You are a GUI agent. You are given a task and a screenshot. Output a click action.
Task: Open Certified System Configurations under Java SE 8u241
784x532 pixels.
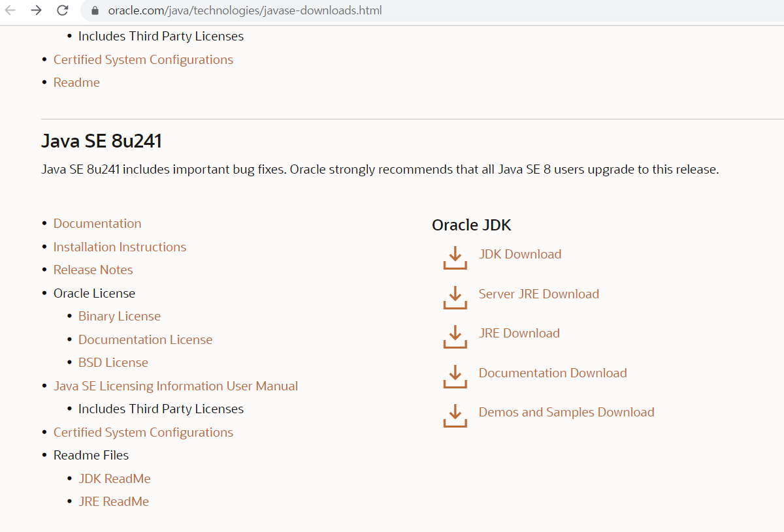[x=143, y=432]
